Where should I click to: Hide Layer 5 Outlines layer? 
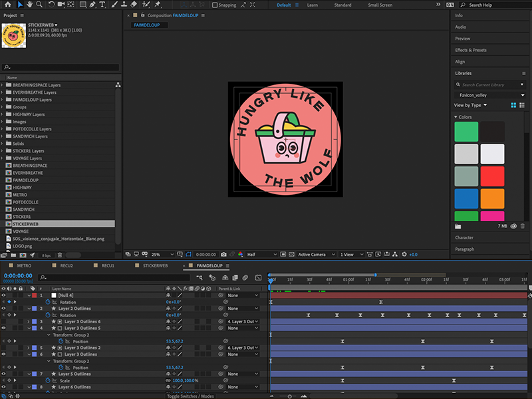pos(3,374)
